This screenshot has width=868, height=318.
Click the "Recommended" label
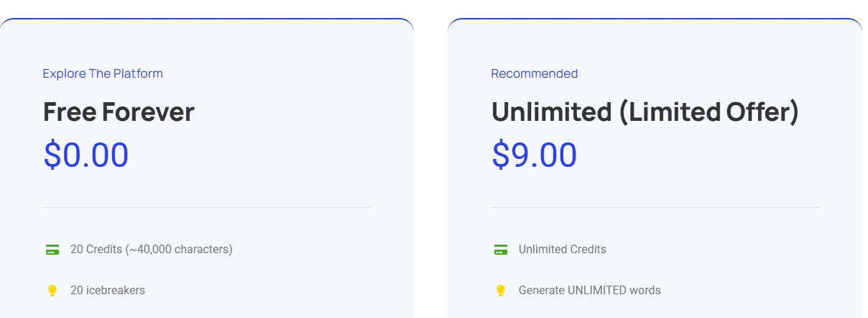(x=534, y=73)
